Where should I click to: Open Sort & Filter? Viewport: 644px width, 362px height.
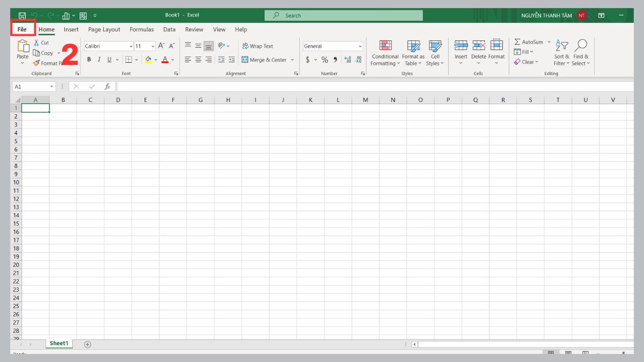tap(562, 53)
